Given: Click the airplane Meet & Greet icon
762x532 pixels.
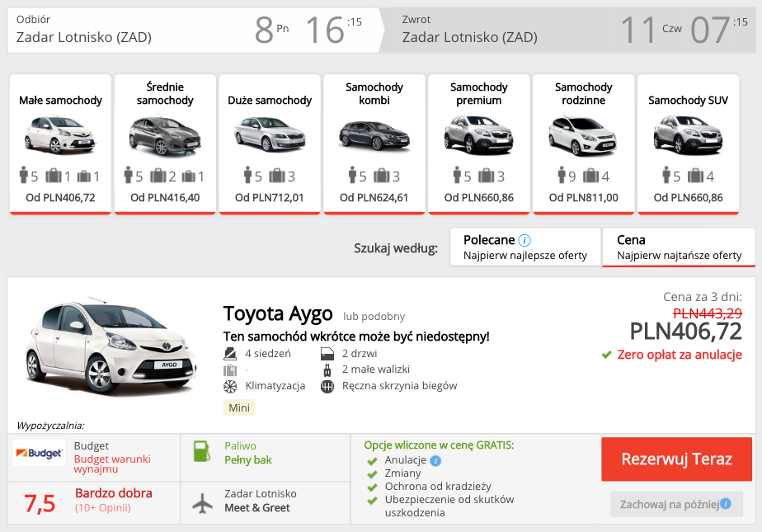Looking at the screenshot, I should click(202, 503).
